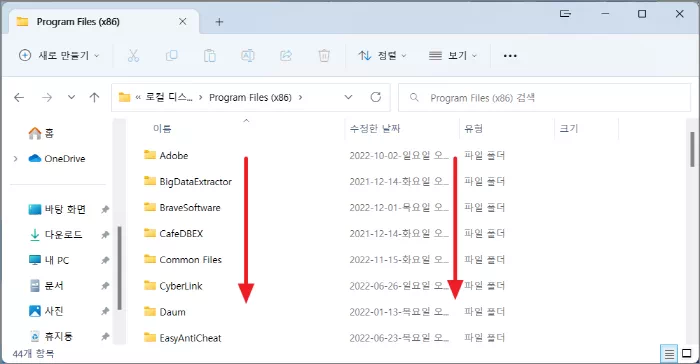The image size is (700, 364).
Task: Click Daum's date 2022-01-13
Action: coord(399,311)
